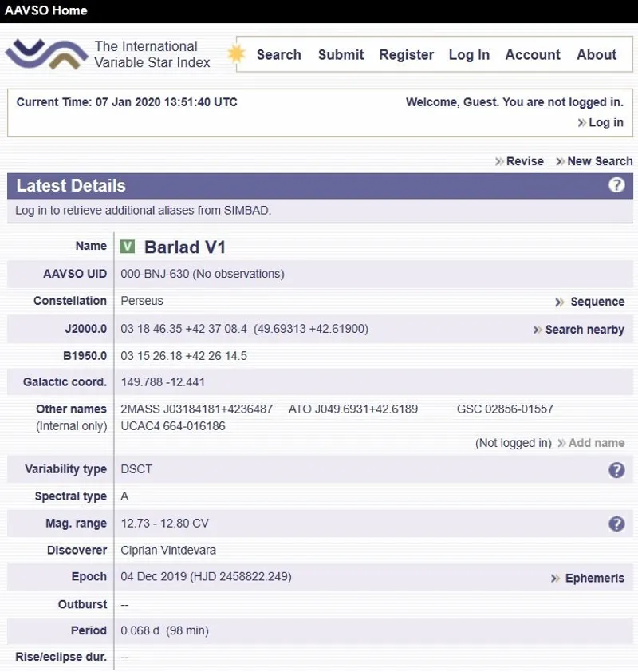638x672 pixels.
Task: Click the yellow sun icon beside Search
Action: pos(237,54)
